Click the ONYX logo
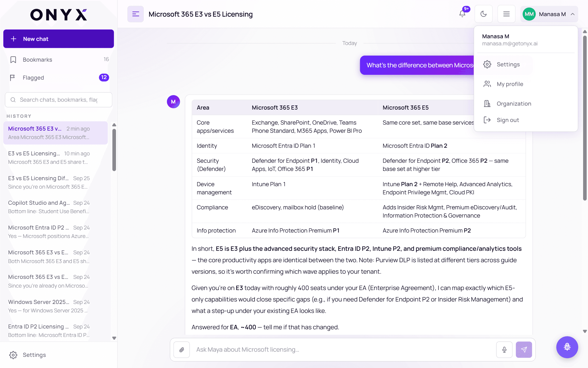The height and width of the screenshot is (368, 588). [x=59, y=14]
